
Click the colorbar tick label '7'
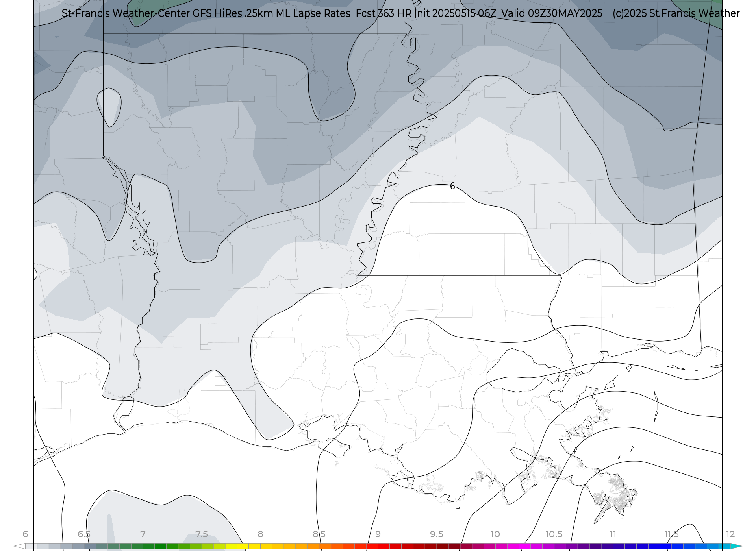pyautogui.click(x=143, y=534)
